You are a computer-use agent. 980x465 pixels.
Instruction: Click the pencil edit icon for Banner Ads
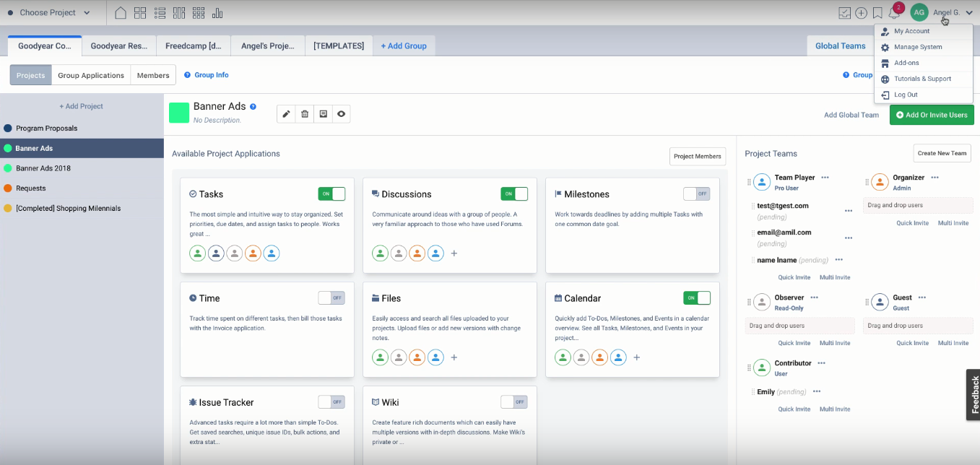287,114
